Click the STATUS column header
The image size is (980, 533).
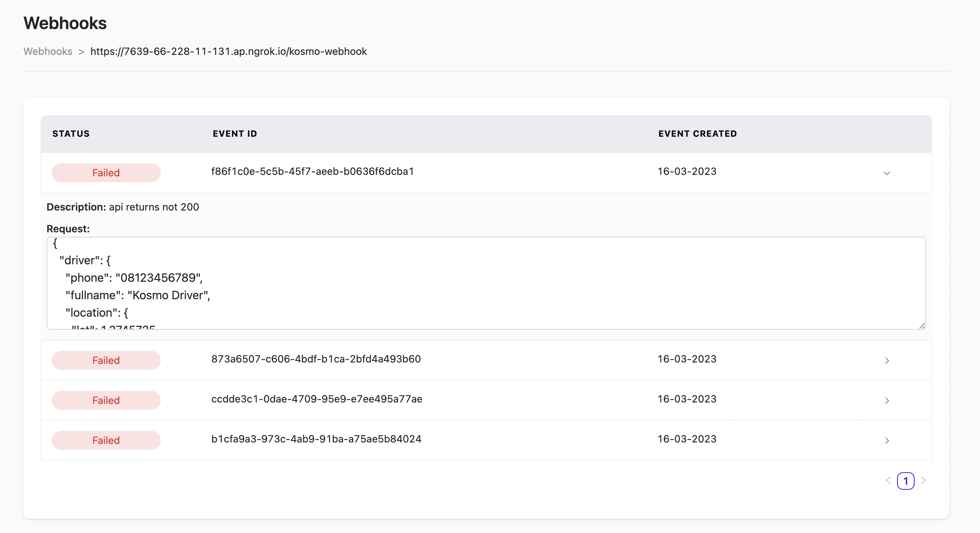71,133
